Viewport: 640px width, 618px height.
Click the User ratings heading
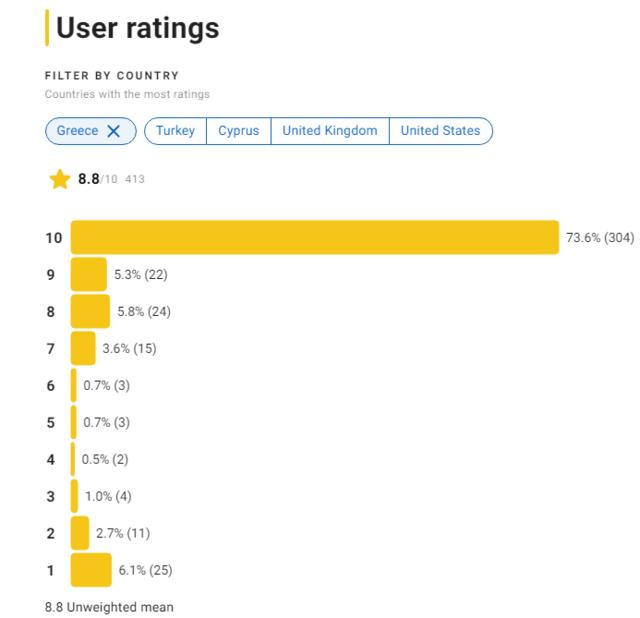click(x=137, y=28)
